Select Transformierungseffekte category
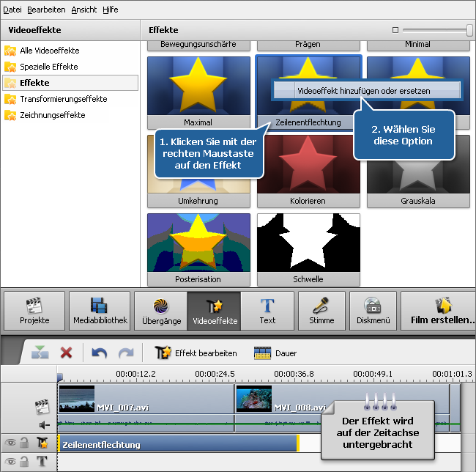The width and height of the screenshot is (476, 472). (x=63, y=99)
